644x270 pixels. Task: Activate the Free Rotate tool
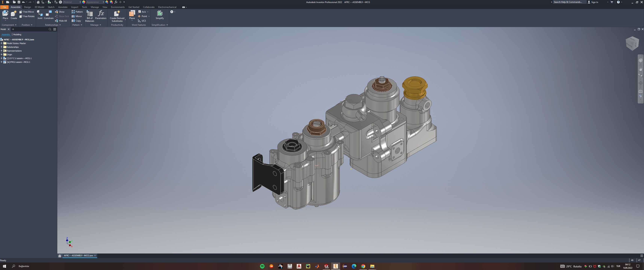pyautogui.click(x=27, y=16)
